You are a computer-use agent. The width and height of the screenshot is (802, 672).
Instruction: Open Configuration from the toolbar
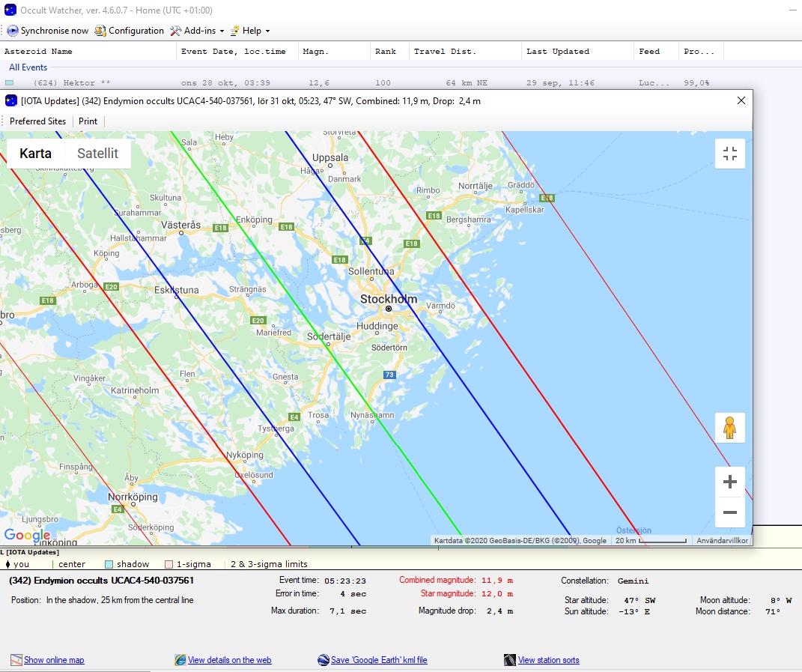[129, 31]
